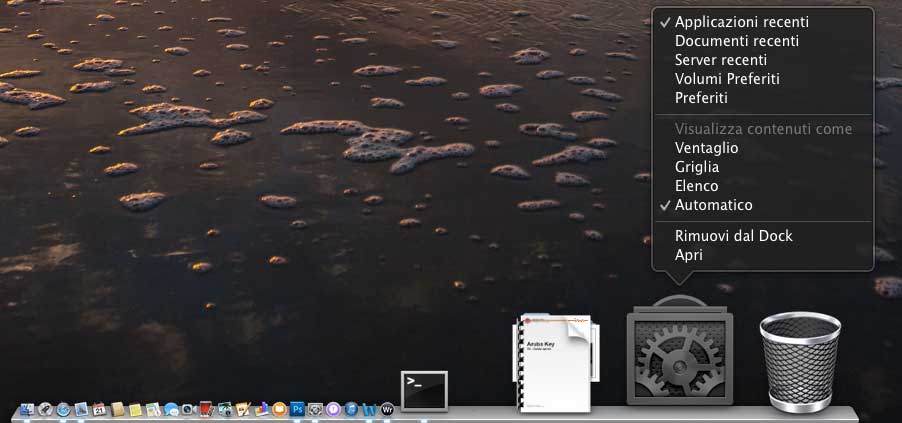Select the checked Automatico view option
This screenshot has width=902, height=423.
713,205
